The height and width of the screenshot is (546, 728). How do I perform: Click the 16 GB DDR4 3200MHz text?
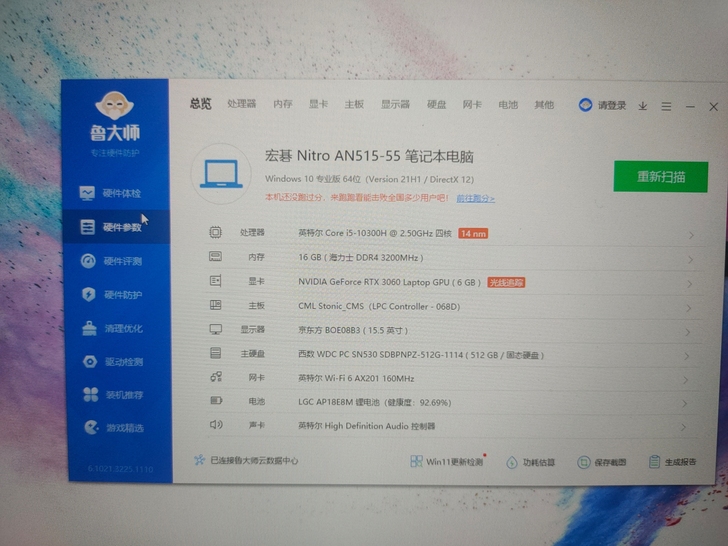pyautogui.click(x=361, y=257)
